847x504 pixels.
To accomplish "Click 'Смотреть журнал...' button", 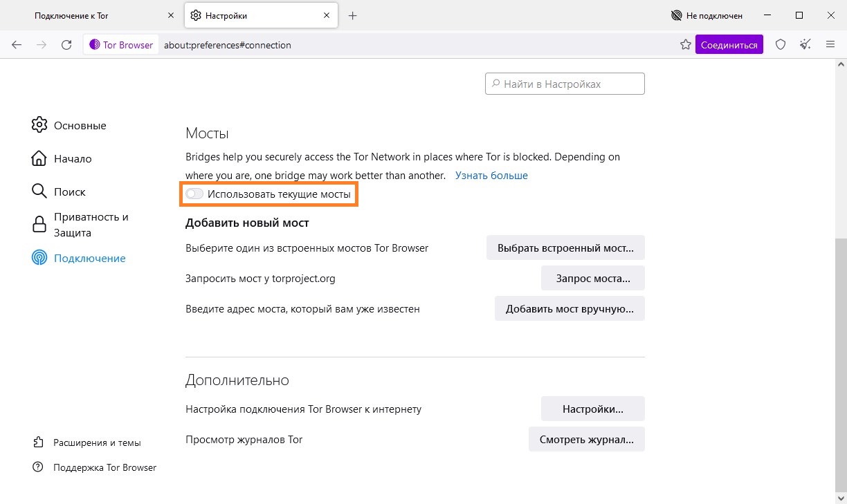I will [x=587, y=439].
